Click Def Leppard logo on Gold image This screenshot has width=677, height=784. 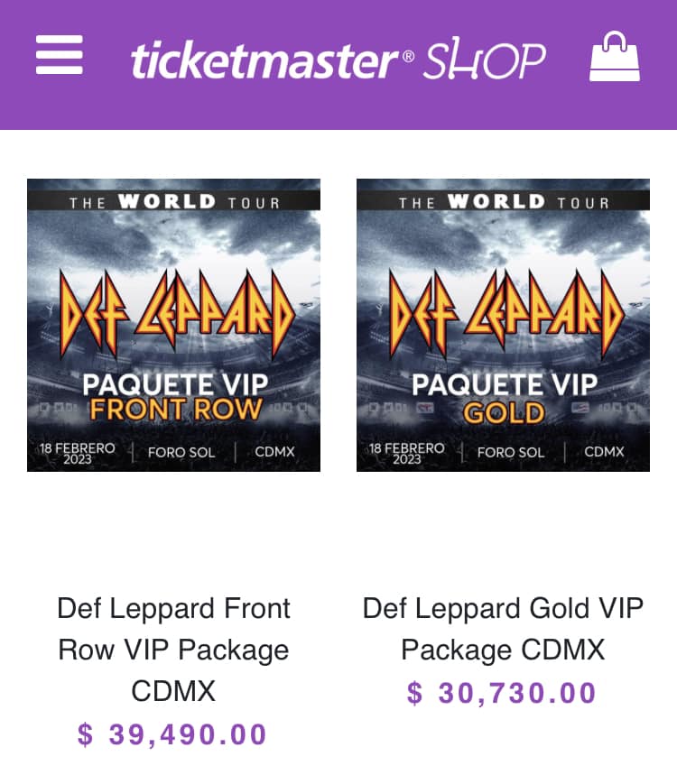504,313
